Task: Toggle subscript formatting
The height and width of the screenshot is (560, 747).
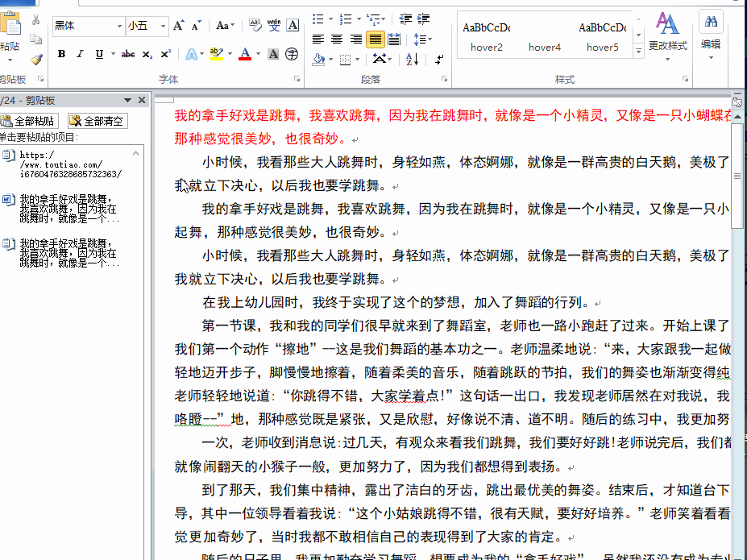Action: pyautogui.click(x=147, y=55)
